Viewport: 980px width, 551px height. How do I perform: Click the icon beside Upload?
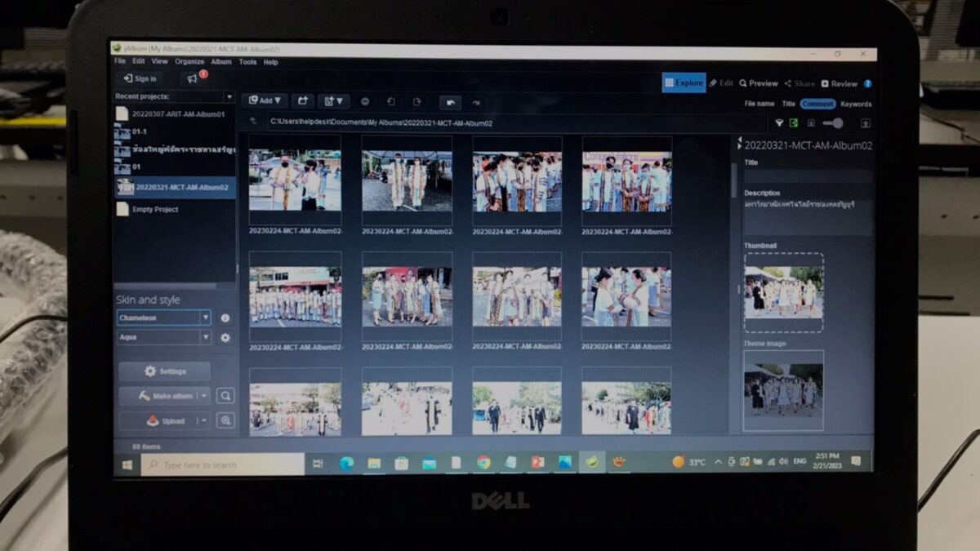(x=225, y=420)
